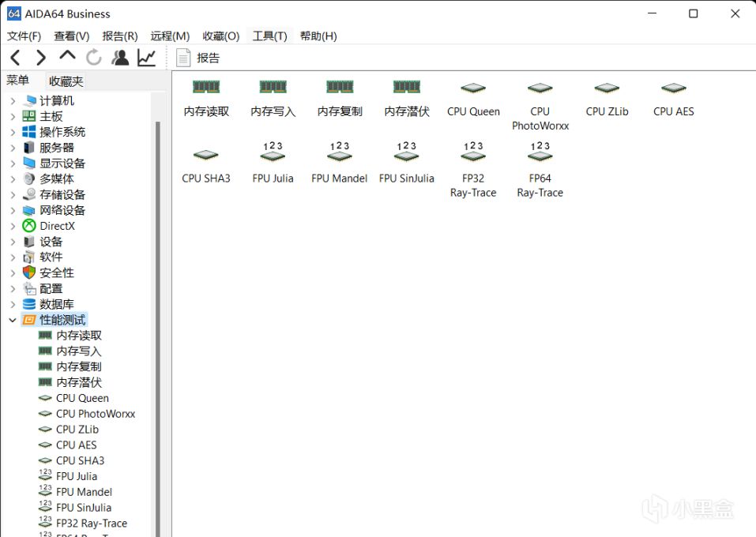Click the 报告 report toolbar button

click(197, 58)
